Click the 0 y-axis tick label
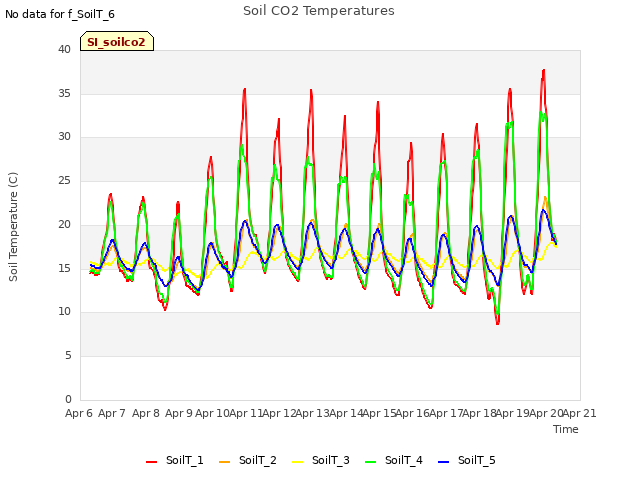The image size is (640, 480). coord(68,399)
